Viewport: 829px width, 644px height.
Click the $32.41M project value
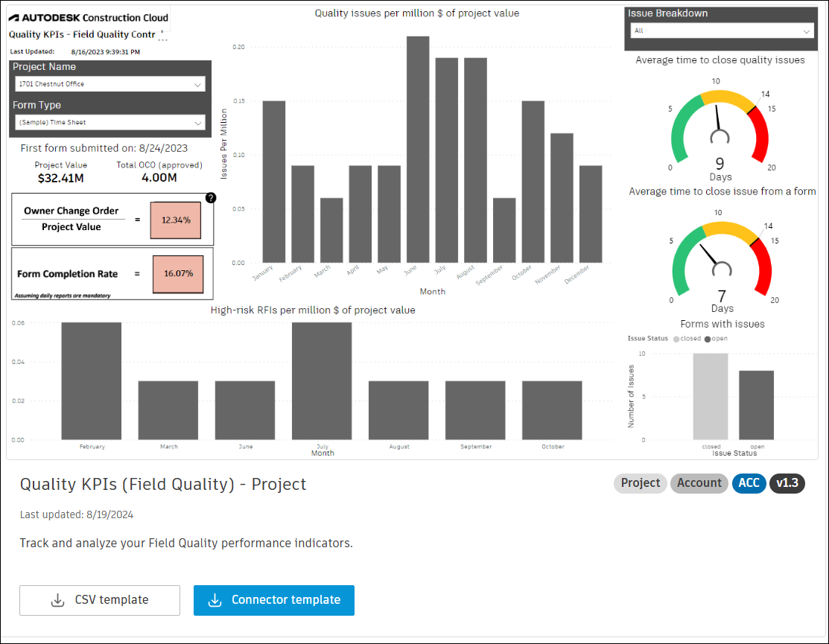click(x=61, y=179)
